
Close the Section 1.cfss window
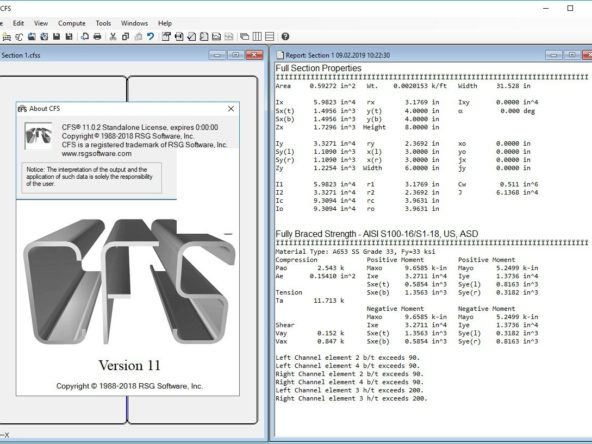pyautogui.click(x=254, y=55)
